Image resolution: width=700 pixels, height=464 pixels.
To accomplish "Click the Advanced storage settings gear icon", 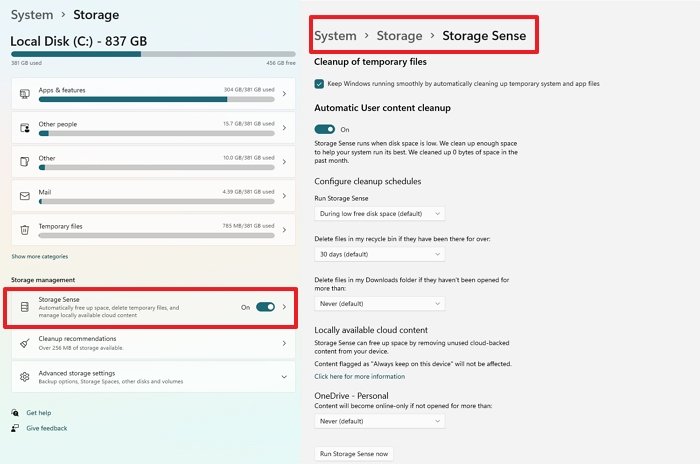I will [25, 377].
